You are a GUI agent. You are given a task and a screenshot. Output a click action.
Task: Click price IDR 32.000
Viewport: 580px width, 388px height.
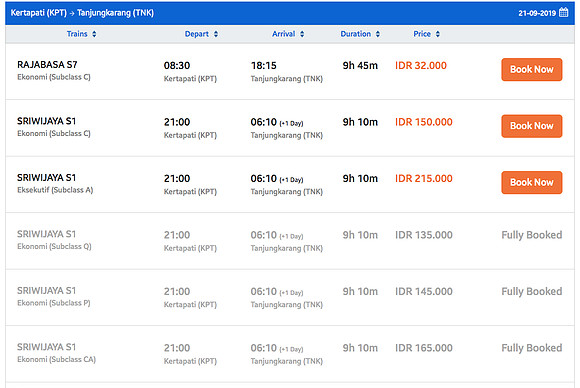click(421, 65)
